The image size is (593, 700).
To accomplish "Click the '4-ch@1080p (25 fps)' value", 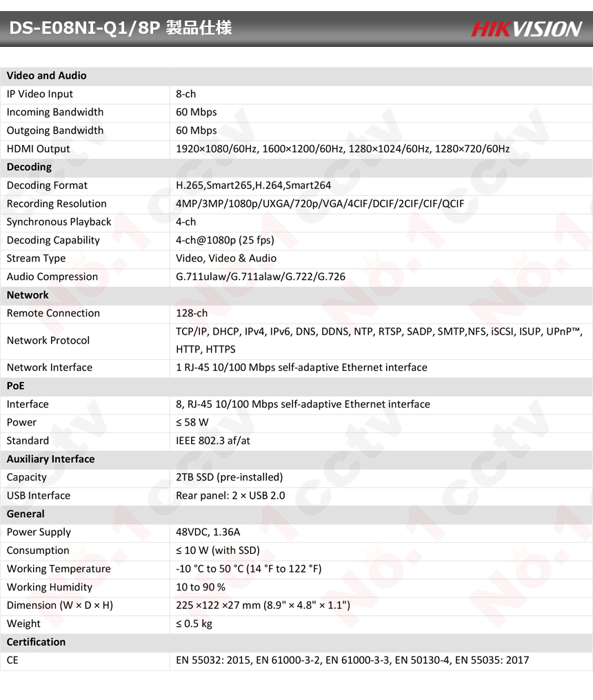I will [225, 240].
